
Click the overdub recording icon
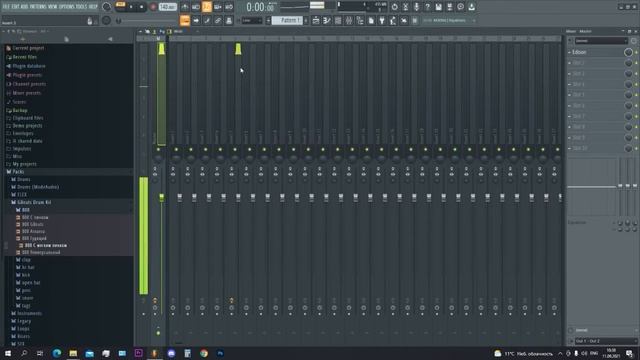[218, 7]
